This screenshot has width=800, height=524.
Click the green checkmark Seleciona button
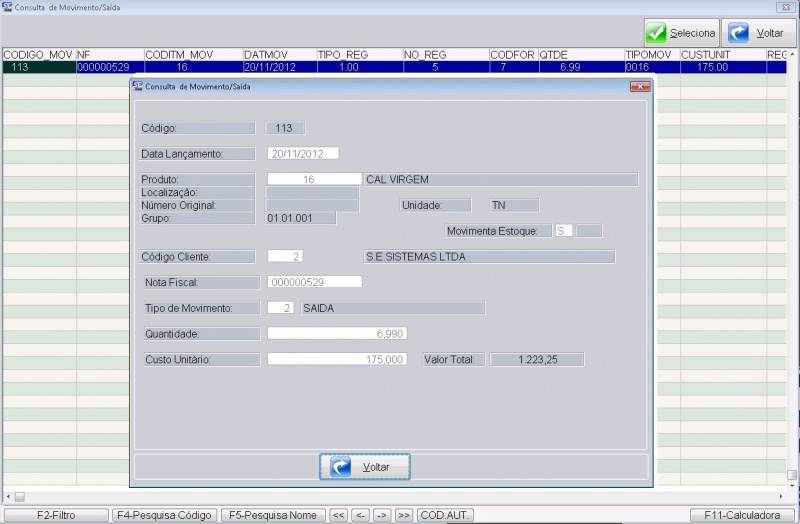[680, 33]
